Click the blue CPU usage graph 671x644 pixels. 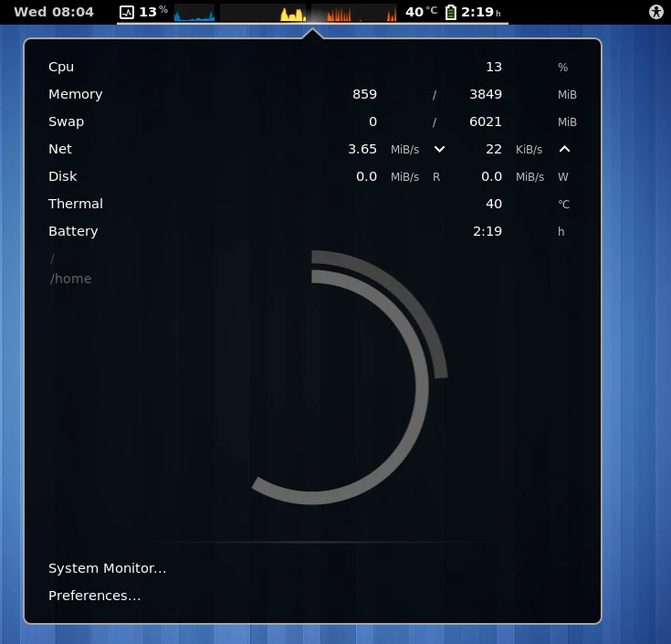click(194, 13)
